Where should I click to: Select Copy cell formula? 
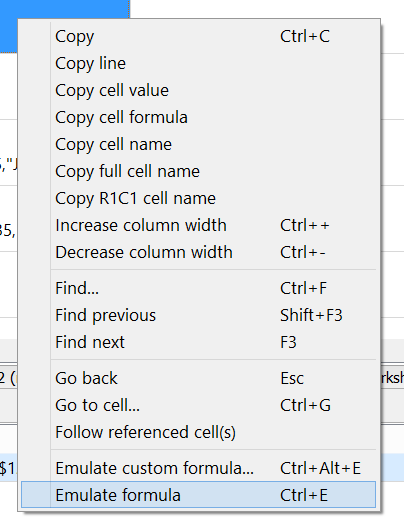pos(198,117)
